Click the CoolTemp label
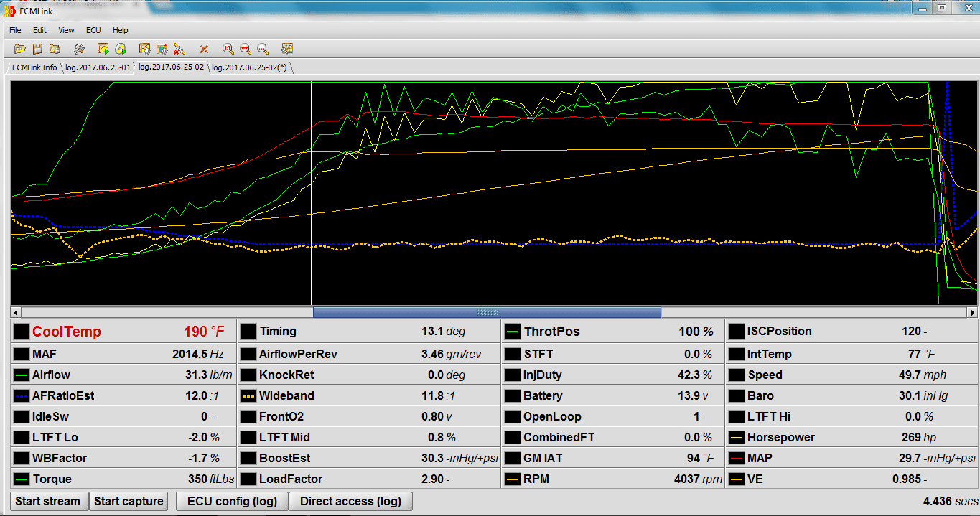The image size is (980, 516). point(67,332)
